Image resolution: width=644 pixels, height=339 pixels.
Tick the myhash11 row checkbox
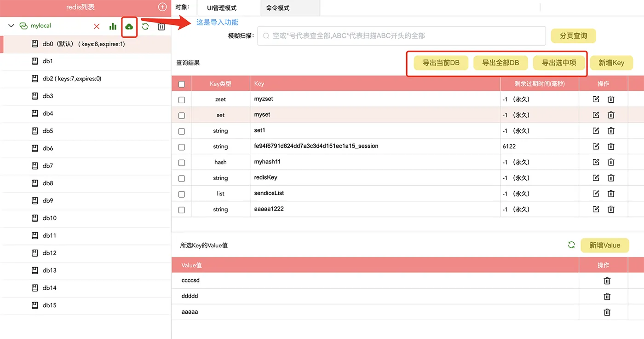[182, 163]
